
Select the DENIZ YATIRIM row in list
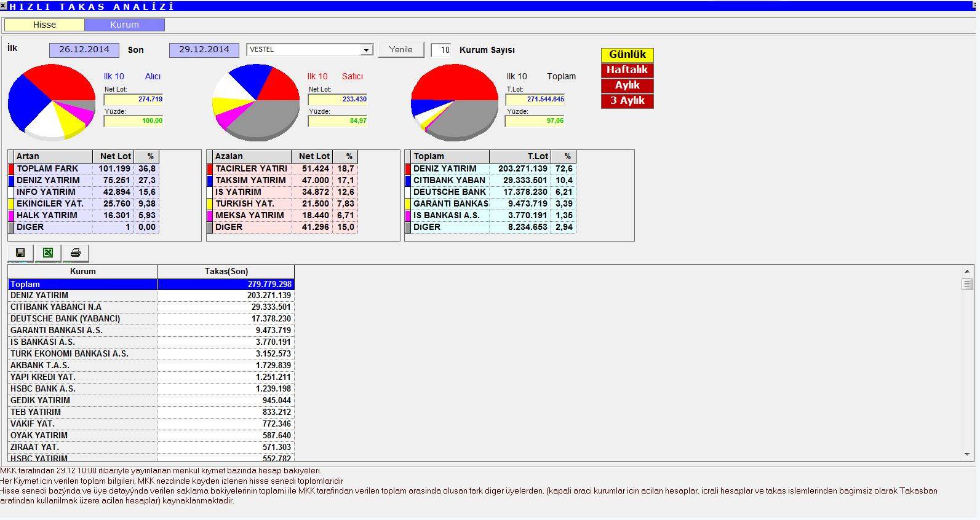[82, 296]
